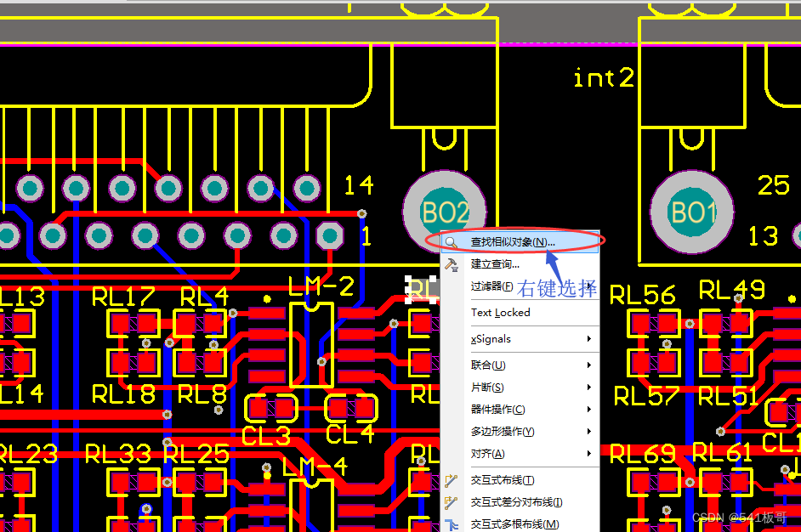
Task: Click the magnifier icon beside Find Similar Objects
Action: 451,241
